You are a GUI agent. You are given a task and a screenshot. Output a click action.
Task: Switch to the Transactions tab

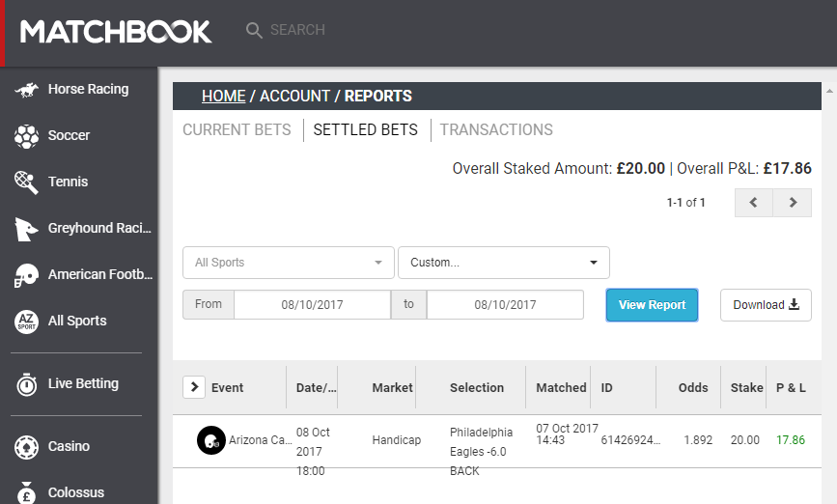[x=496, y=129]
